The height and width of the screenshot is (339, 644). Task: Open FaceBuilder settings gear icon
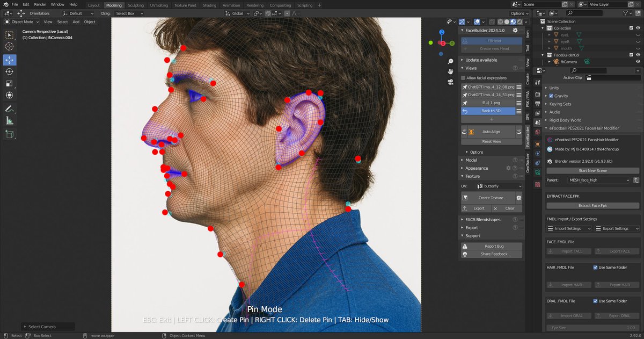[515, 31]
